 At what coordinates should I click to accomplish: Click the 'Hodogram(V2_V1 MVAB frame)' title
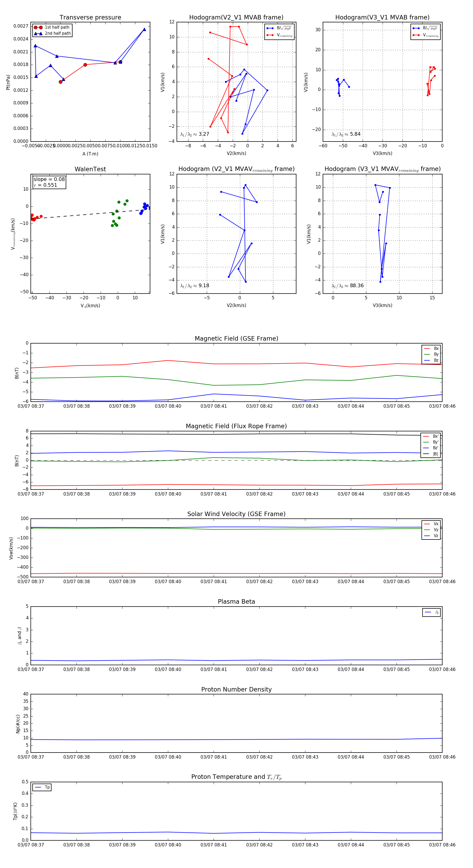coord(236,18)
